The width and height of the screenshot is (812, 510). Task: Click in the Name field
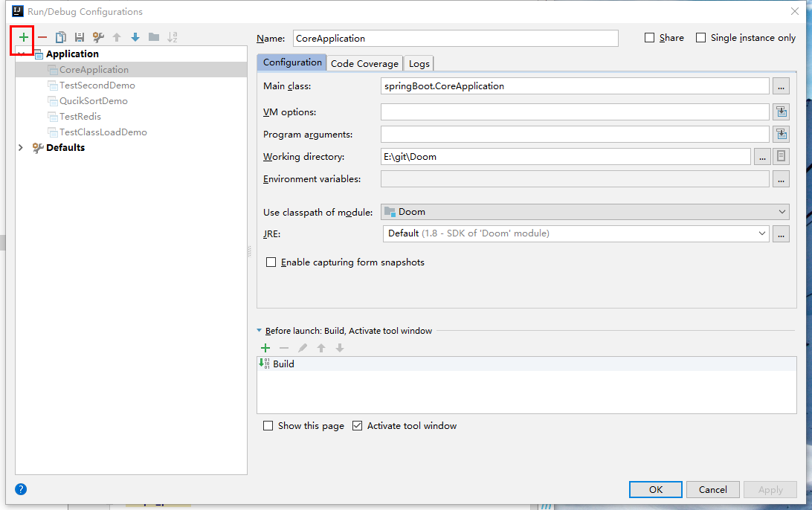point(456,39)
